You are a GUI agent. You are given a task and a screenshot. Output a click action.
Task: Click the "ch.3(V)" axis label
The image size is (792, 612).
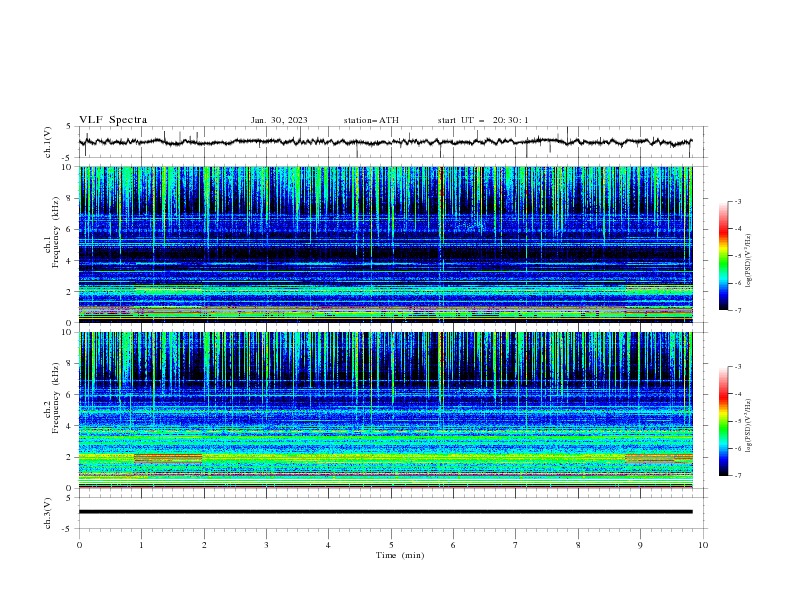pyautogui.click(x=48, y=513)
